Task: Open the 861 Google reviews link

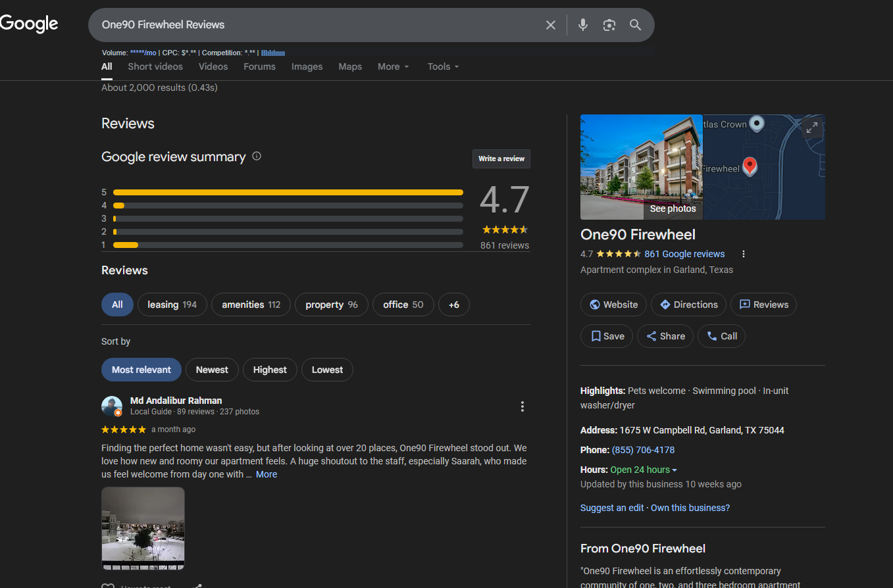Action: (x=684, y=254)
